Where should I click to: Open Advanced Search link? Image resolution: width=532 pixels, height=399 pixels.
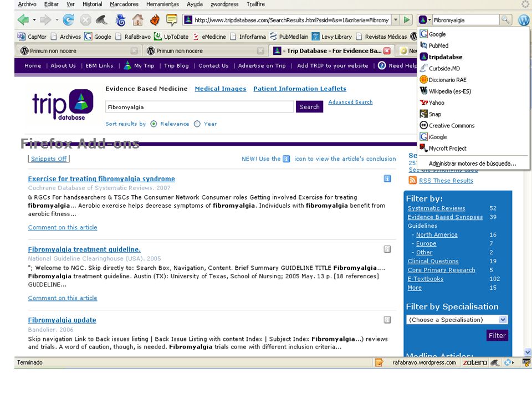point(350,102)
